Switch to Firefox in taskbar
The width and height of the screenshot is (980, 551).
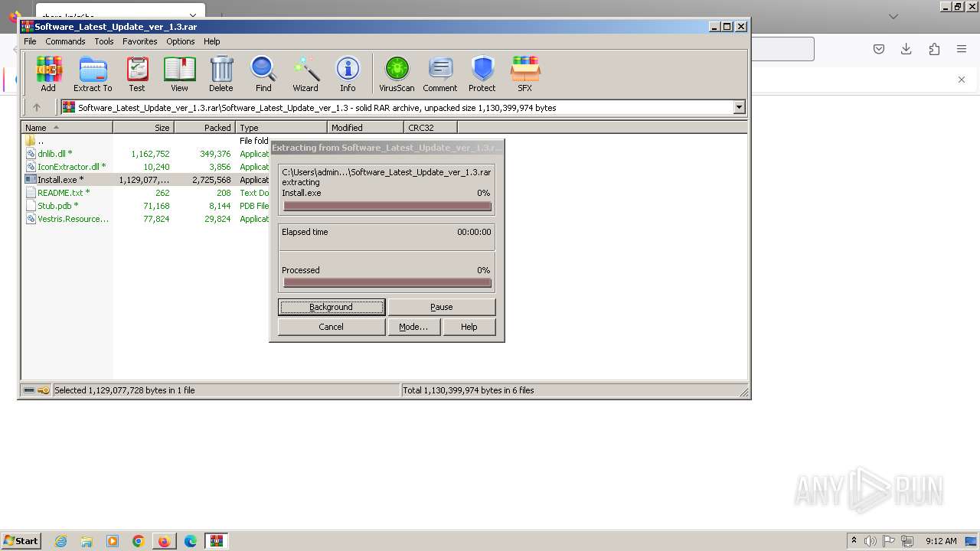pos(165,541)
